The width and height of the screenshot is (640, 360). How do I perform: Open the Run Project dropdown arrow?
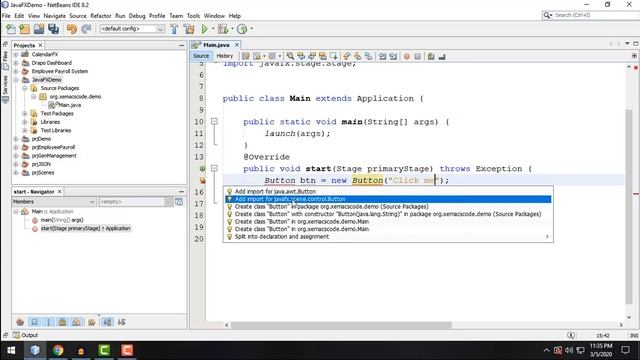click(213, 29)
